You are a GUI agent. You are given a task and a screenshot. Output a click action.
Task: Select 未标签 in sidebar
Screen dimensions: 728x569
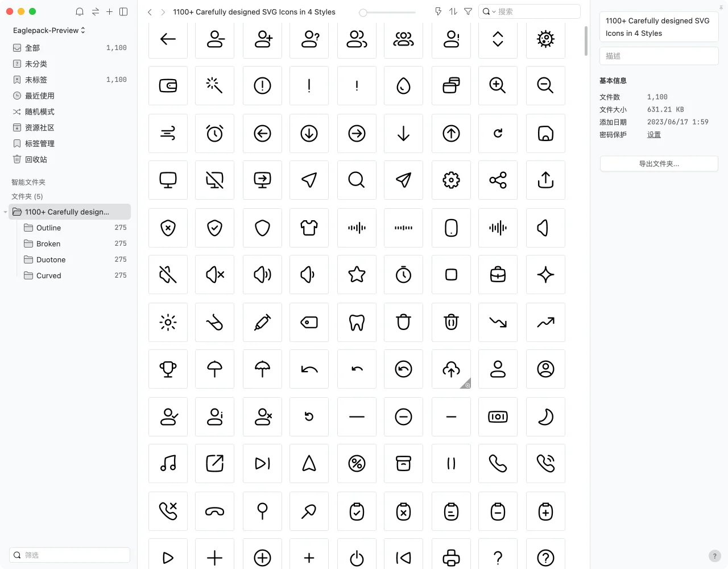69,80
